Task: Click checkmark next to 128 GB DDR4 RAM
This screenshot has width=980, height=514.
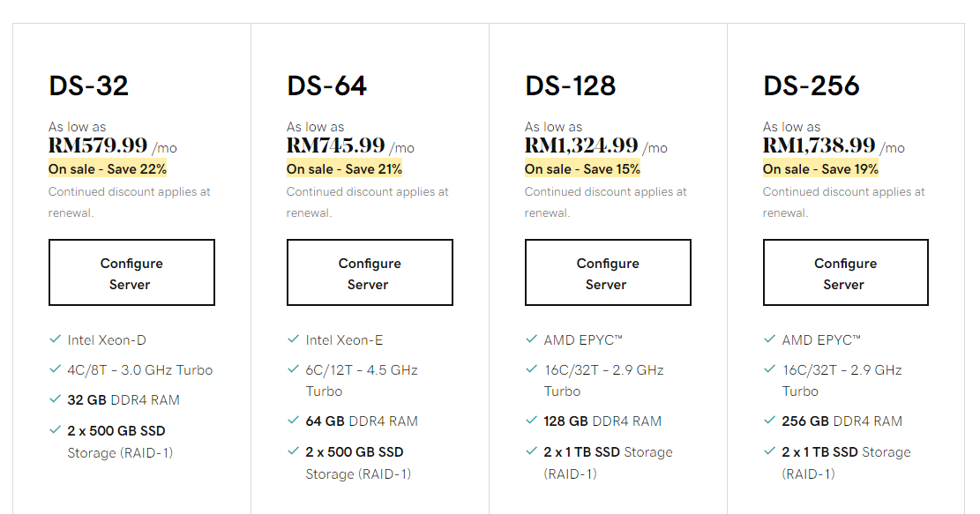Action: tap(531, 421)
